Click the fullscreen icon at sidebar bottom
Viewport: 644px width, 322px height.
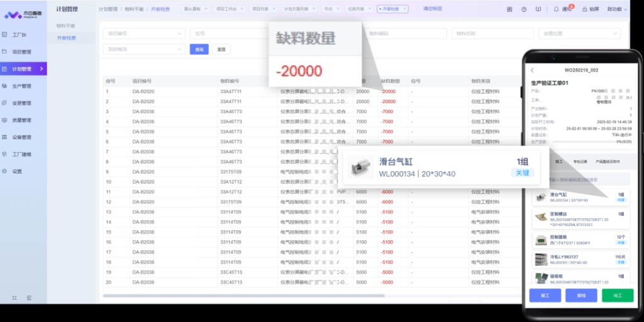point(14,297)
